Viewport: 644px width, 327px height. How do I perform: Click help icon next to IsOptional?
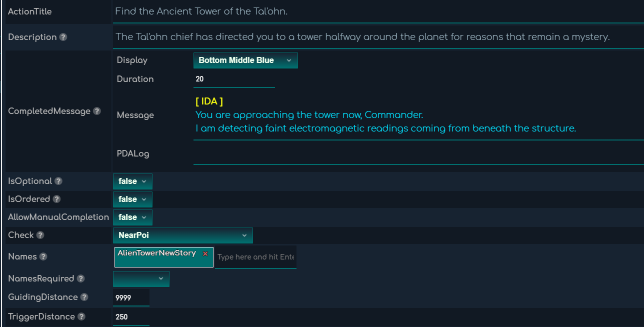pos(58,181)
